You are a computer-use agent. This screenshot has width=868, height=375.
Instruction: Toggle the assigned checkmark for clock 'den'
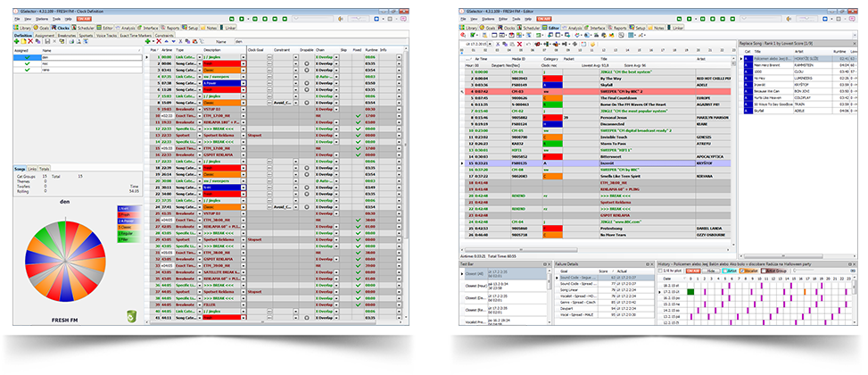27,57
